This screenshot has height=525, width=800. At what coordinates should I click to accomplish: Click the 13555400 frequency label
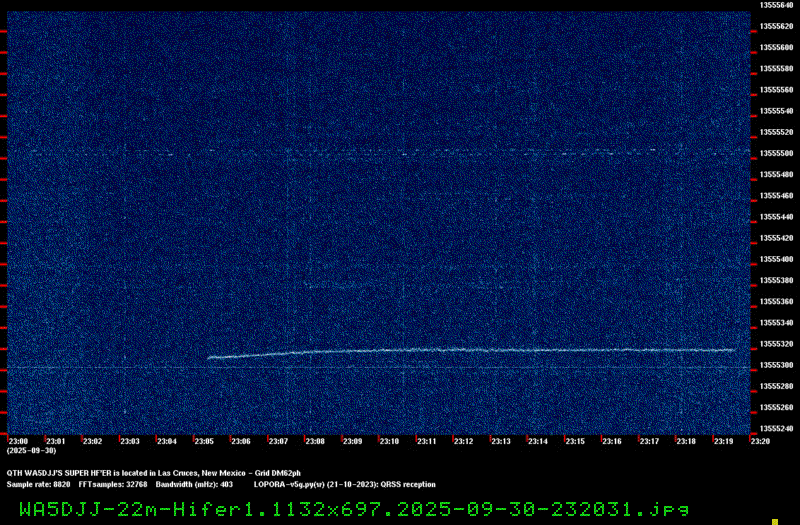click(x=777, y=259)
